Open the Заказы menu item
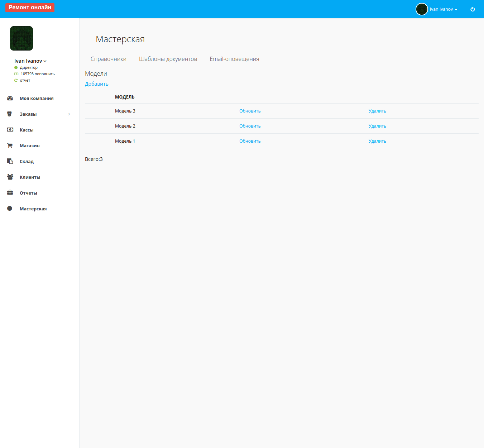Image resolution: width=484 pixels, height=448 pixels. coord(28,114)
